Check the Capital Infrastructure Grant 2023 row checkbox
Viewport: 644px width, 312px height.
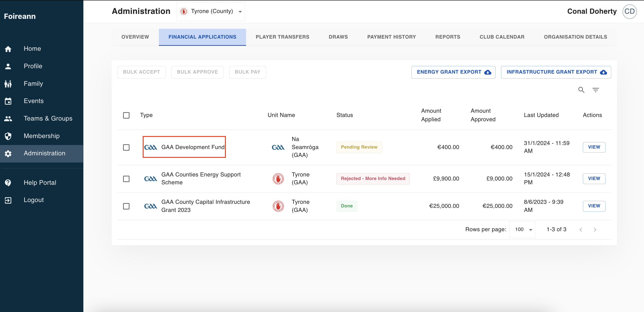click(126, 206)
